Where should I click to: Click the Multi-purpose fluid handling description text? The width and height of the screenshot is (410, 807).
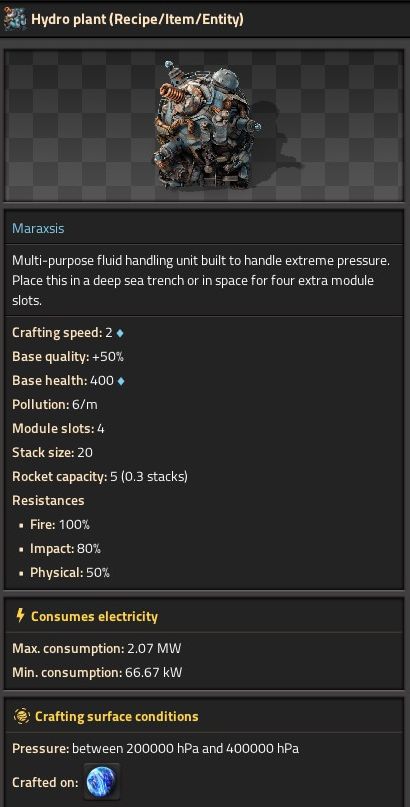(x=201, y=280)
